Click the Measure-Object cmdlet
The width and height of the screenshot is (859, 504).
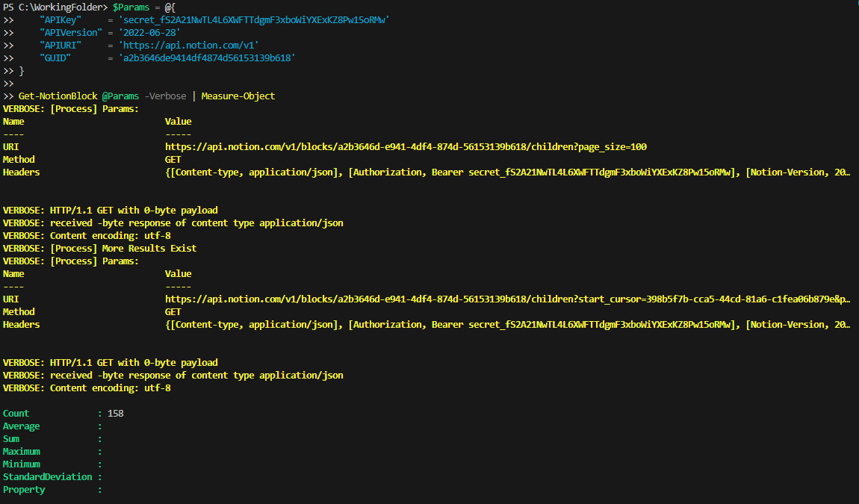pos(238,96)
